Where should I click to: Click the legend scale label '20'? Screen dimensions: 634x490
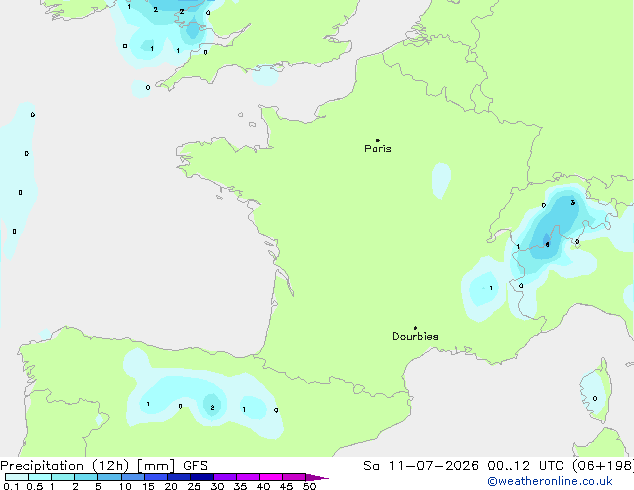[x=171, y=486]
